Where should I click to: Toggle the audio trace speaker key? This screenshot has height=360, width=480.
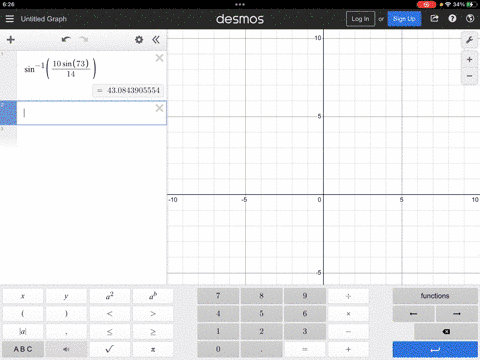(x=66, y=349)
